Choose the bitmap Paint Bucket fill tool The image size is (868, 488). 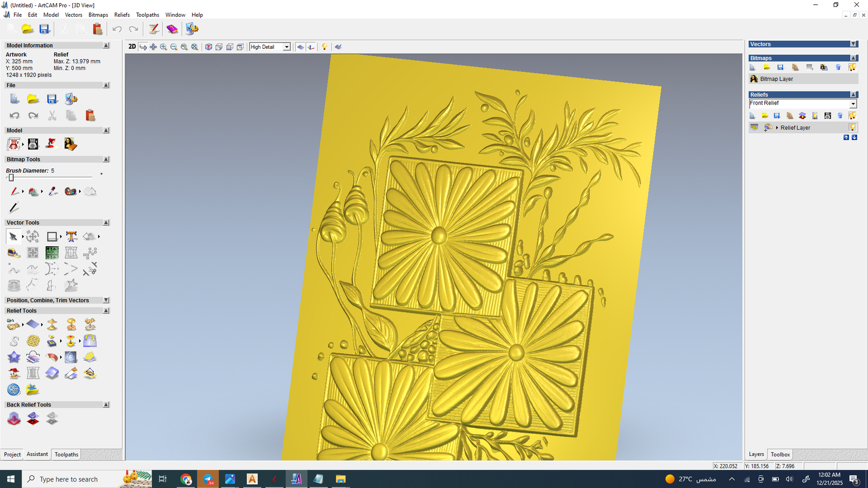pos(34,191)
